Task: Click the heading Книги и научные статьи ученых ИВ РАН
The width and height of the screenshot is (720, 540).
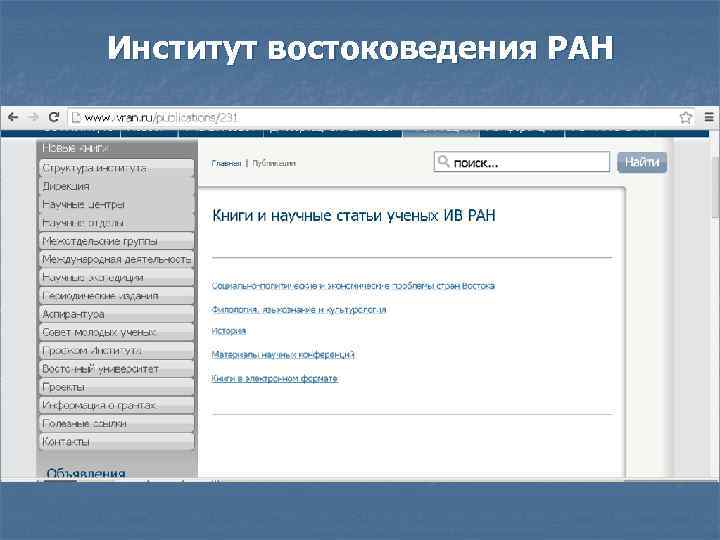Action: pos(354,215)
